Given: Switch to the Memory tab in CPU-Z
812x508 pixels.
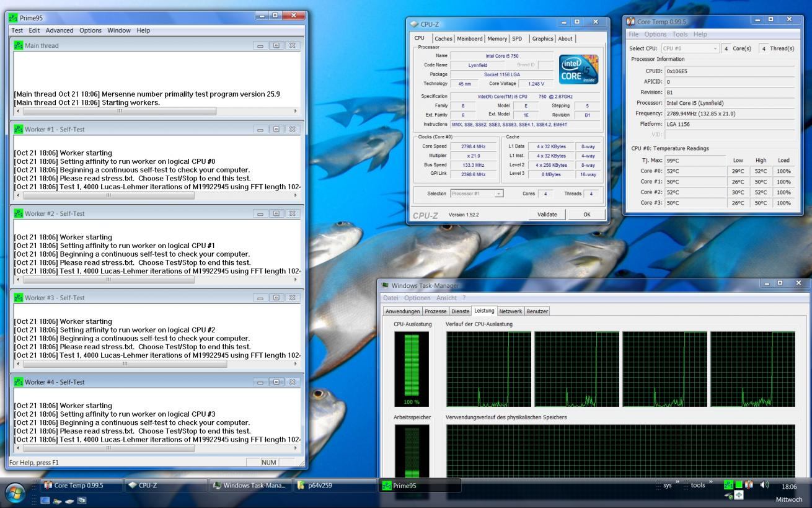Looking at the screenshot, I should [497, 38].
